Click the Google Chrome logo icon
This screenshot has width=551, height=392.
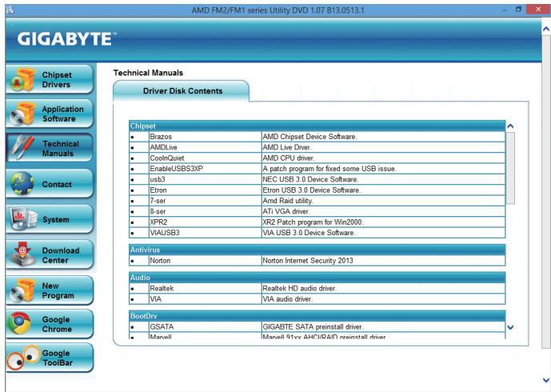tap(21, 323)
